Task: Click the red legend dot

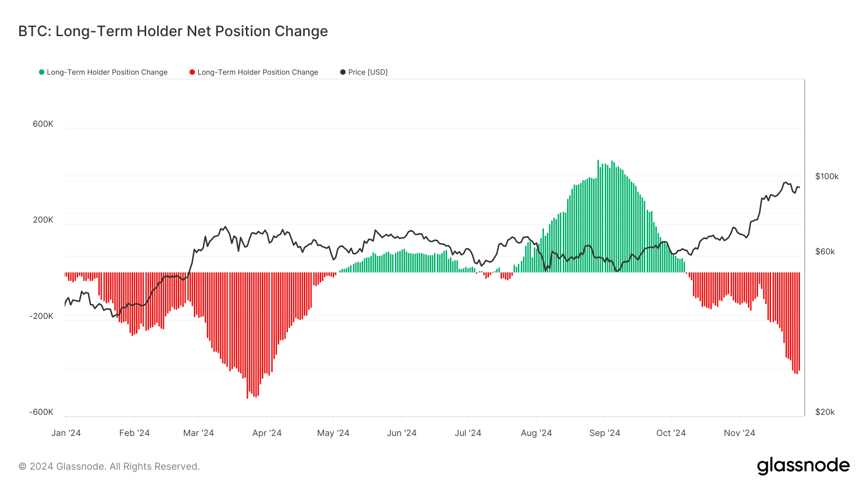Action: (192, 72)
